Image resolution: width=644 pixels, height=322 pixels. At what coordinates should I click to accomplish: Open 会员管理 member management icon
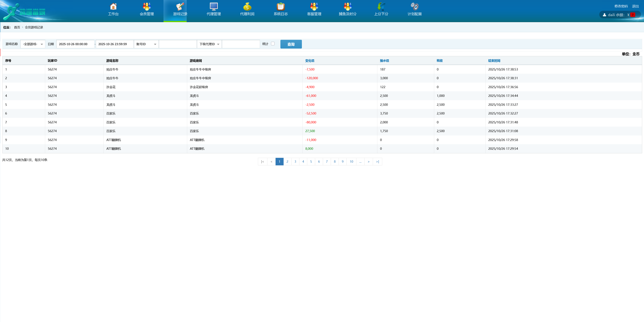[x=147, y=7]
